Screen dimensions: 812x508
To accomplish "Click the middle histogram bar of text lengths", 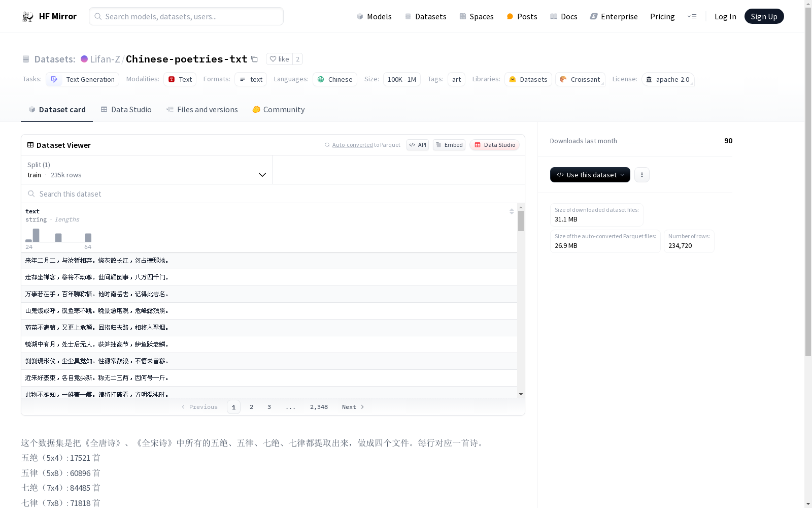I will tap(58, 237).
